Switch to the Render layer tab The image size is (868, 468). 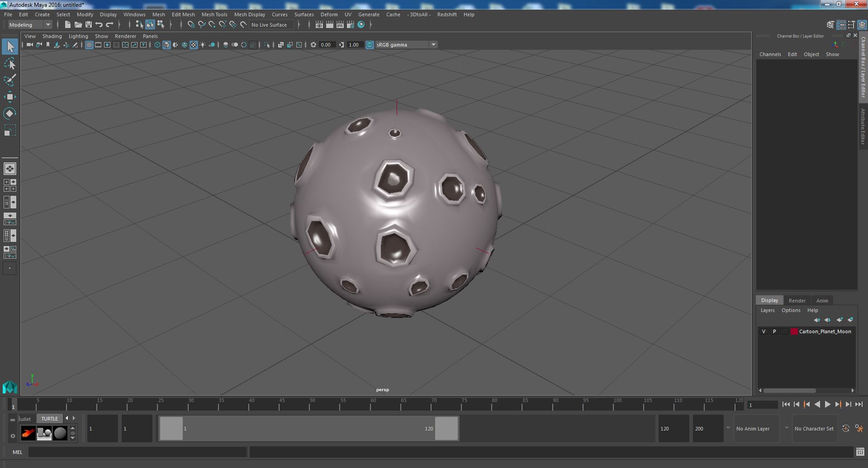(x=797, y=301)
